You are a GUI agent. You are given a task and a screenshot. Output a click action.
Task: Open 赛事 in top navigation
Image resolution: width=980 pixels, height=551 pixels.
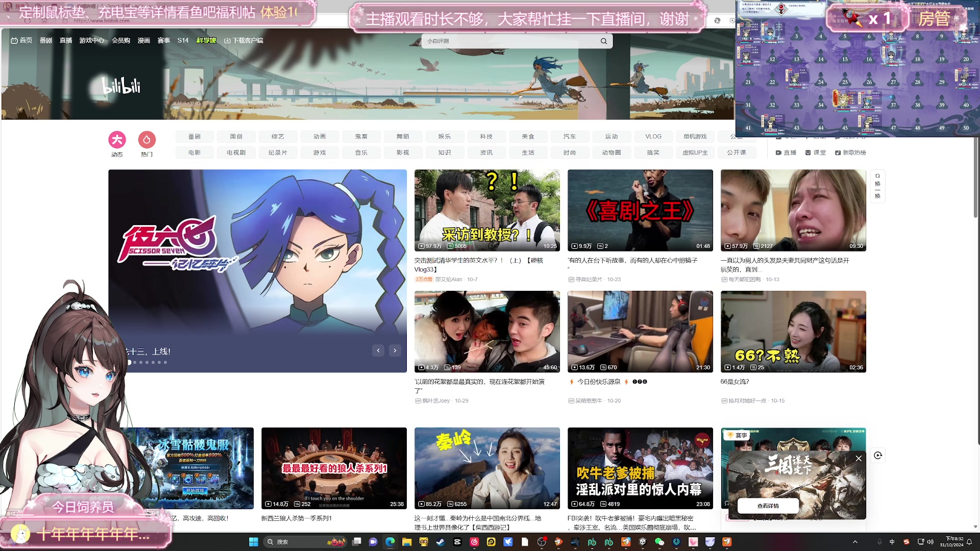tap(164, 40)
